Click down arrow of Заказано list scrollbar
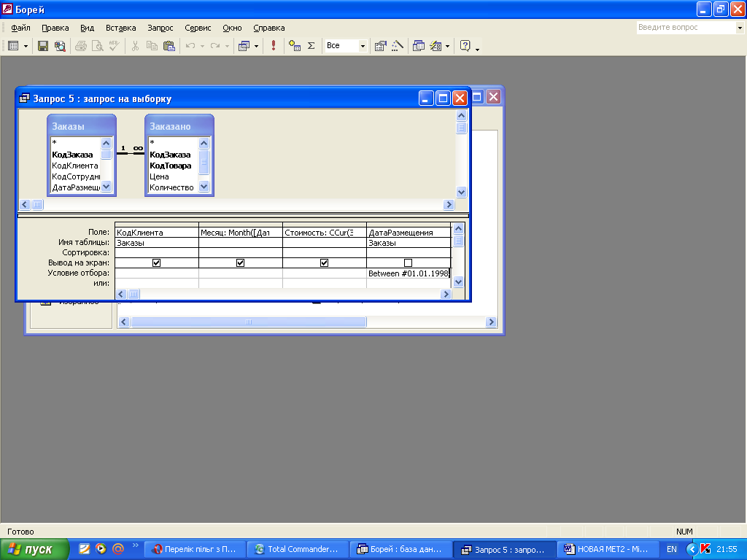 (x=204, y=187)
